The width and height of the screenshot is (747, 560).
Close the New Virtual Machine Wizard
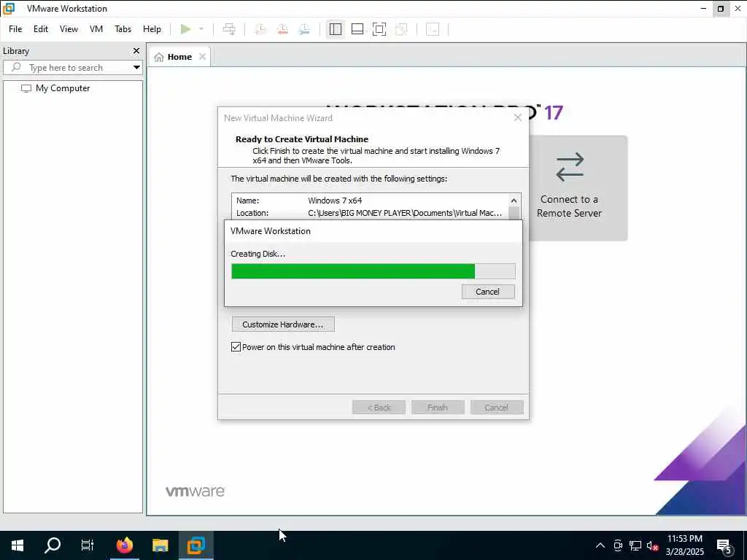(x=518, y=117)
